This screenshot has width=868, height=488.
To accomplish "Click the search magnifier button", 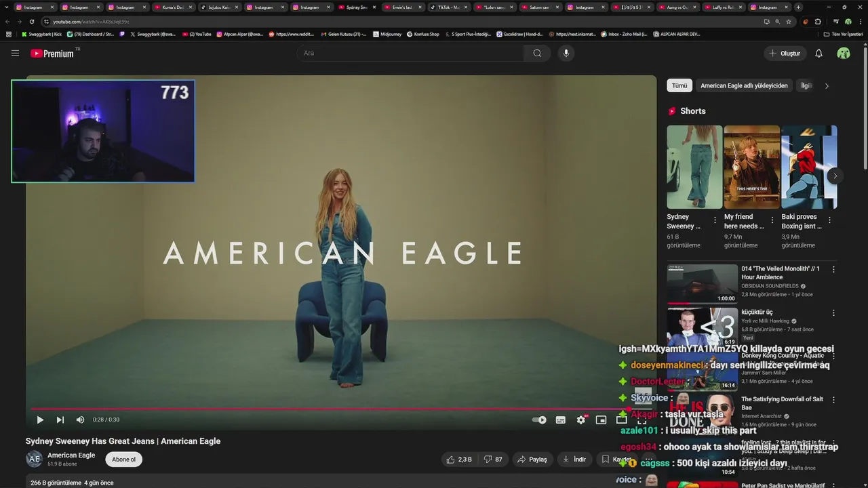I will 537,53.
